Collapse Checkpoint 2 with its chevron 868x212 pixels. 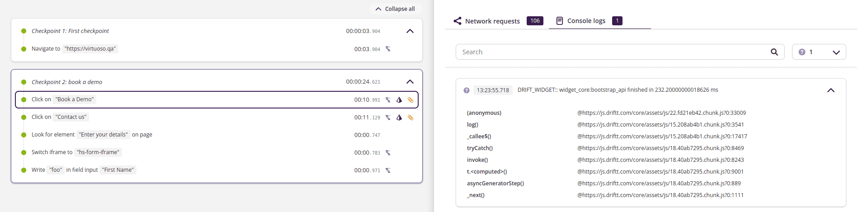click(x=410, y=82)
